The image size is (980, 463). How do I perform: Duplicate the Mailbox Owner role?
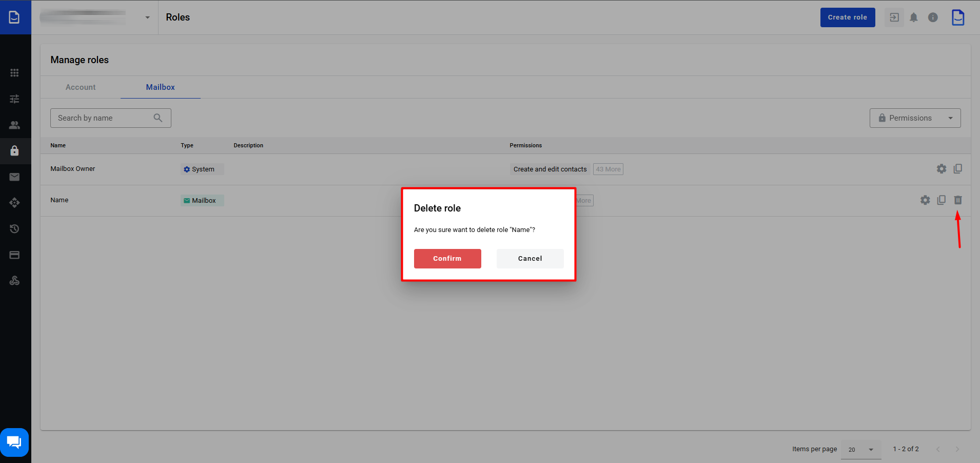(x=957, y=169)
